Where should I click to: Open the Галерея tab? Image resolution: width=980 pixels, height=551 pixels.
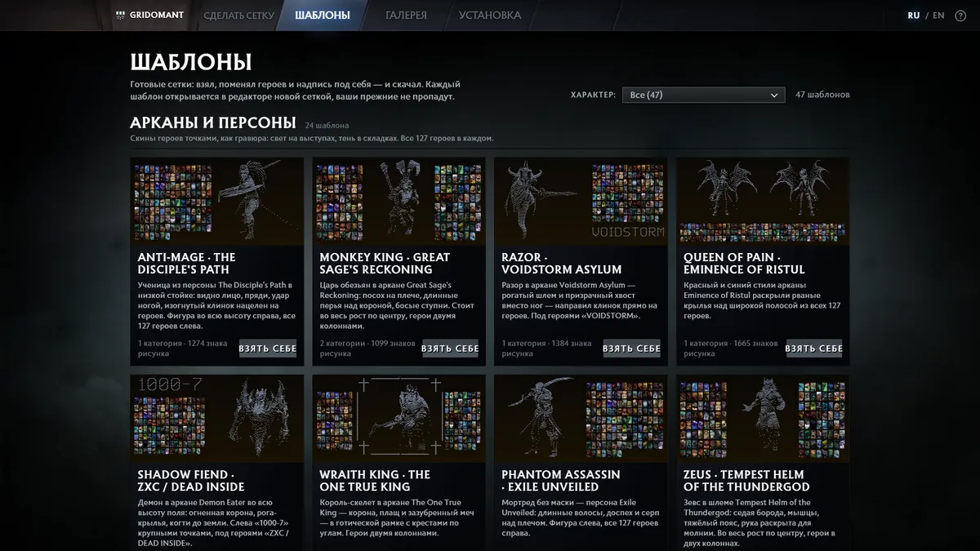pos(406,16)
